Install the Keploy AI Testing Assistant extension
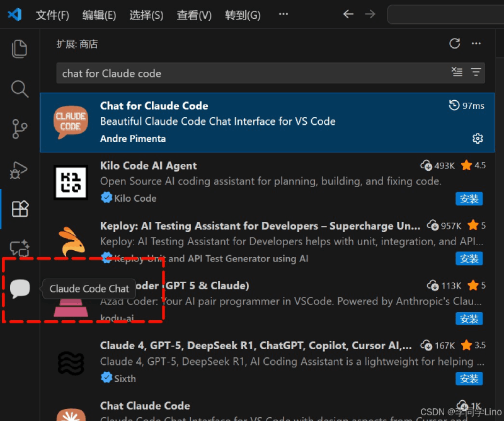The width and height of the screenshot is (504, 421). click(469, 258)
